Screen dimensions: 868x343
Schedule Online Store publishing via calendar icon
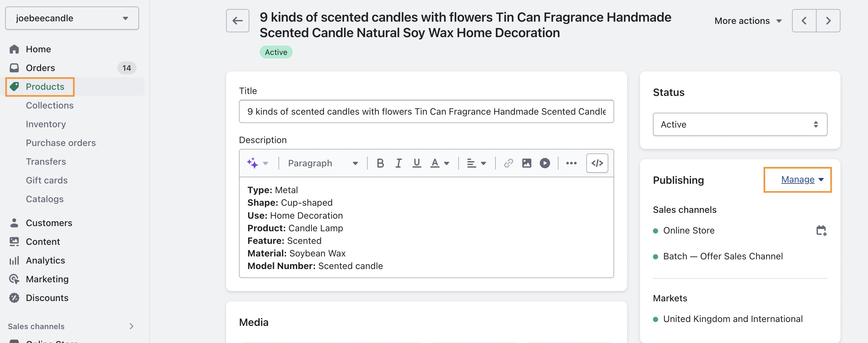821,231
